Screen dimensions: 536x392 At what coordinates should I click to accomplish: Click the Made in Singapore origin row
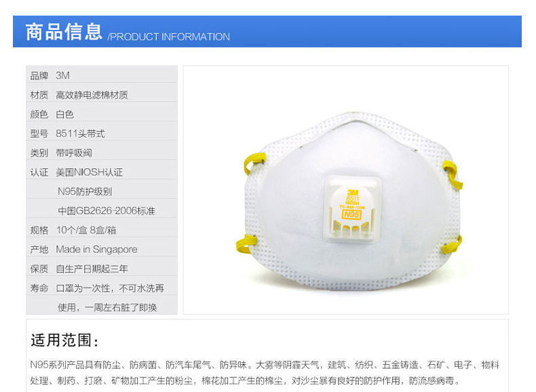click(102, 249)
